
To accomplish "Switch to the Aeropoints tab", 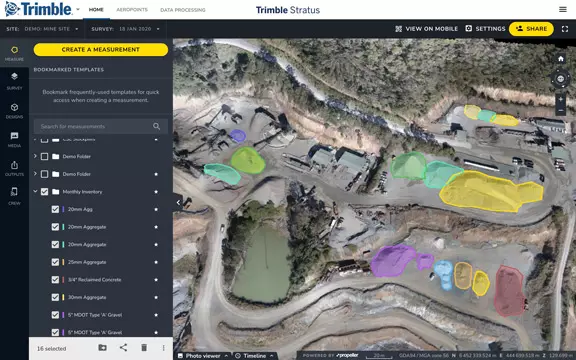I will coord(132,10).
